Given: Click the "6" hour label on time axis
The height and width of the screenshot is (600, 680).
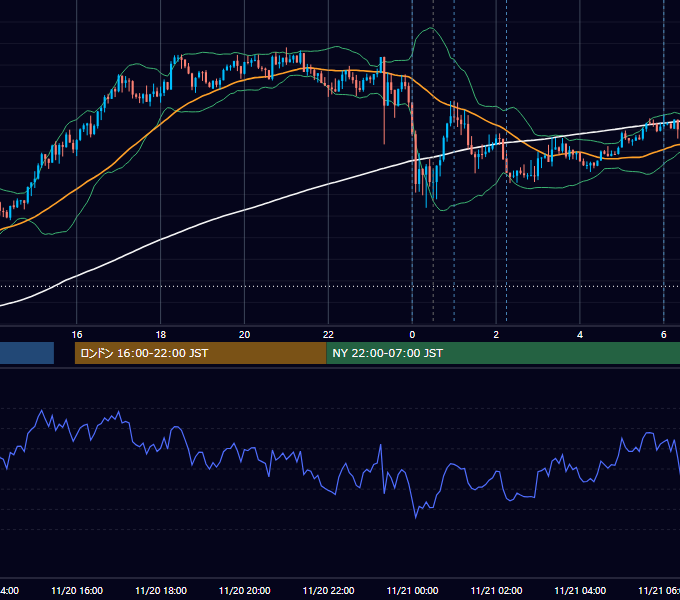Looking at the screenshot, I should pyautogui.click(x=664, y=334).
